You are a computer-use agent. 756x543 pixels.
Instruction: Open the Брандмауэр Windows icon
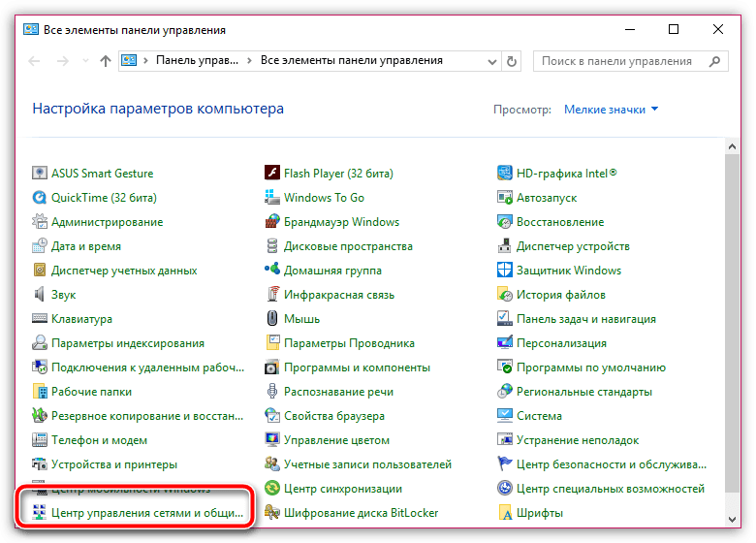272,222
